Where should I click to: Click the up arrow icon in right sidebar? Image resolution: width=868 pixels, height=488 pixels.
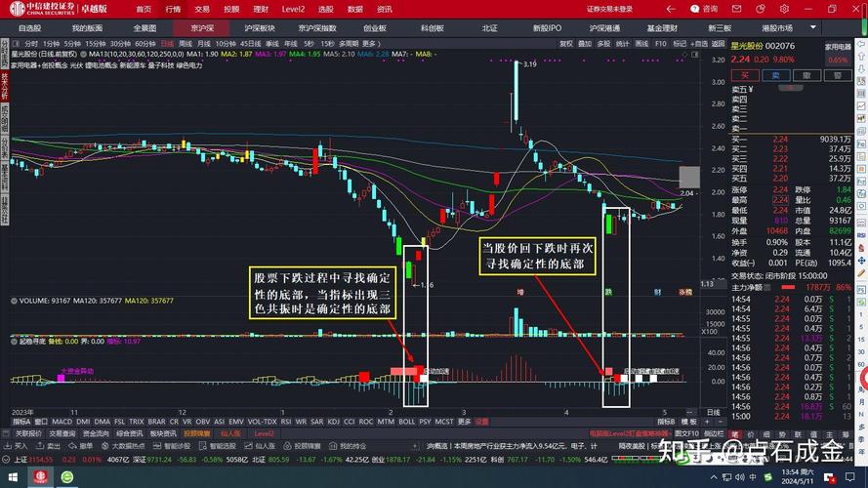[x=861, y=56]
